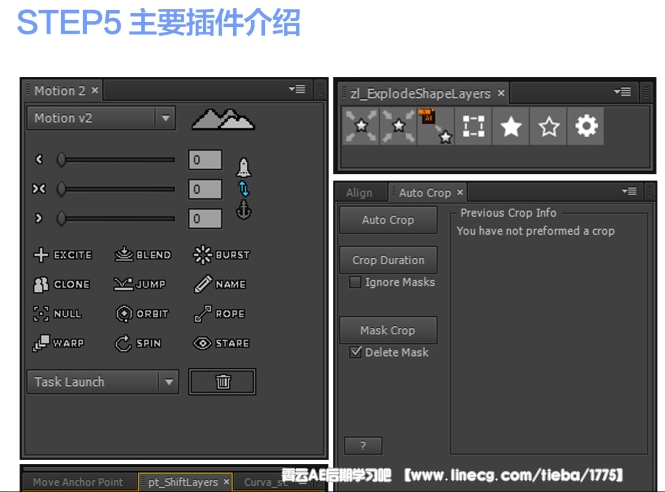The width and height of the screenshot is (665, 492).
Task: Click the Blend tool in Motion 2
Action: pyautogui.click(x=143, y=254)
